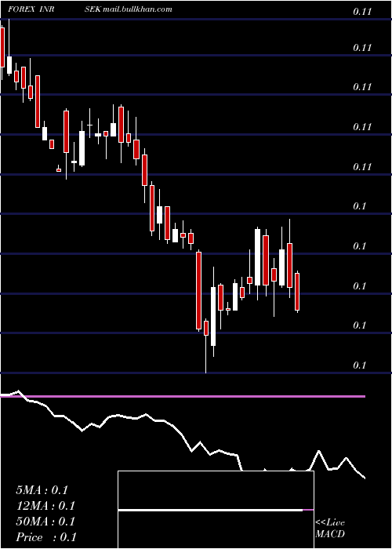Screen dimensions: 392x549
Task: Click the first red candlestick at chart start
Action: point(2,47)
